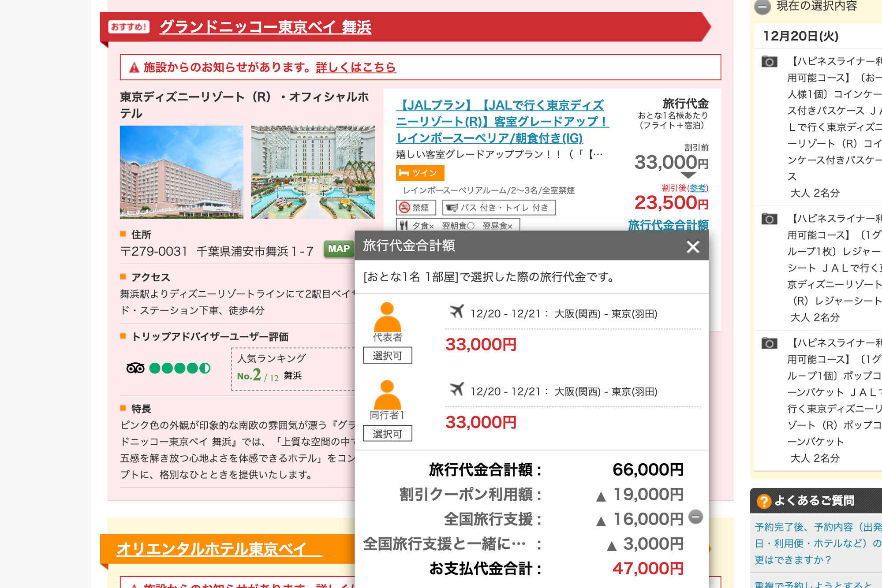Viewport: 882px width, 588px height.
Task: Click airplane icon of 同行者1 flight
Action: tap(457, 390)
